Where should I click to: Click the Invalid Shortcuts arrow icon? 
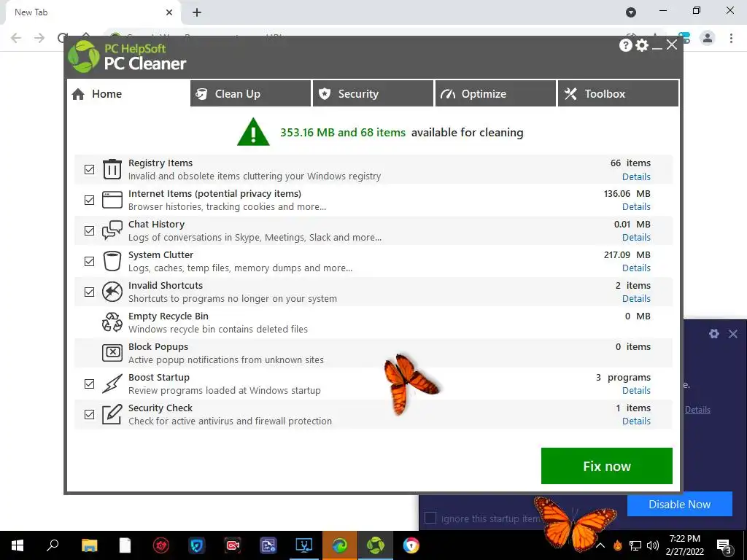pos(112,292)
